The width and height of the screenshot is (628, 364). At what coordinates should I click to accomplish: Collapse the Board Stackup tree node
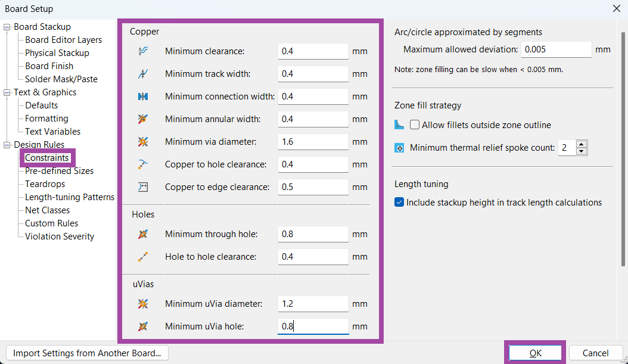point(7,27)
